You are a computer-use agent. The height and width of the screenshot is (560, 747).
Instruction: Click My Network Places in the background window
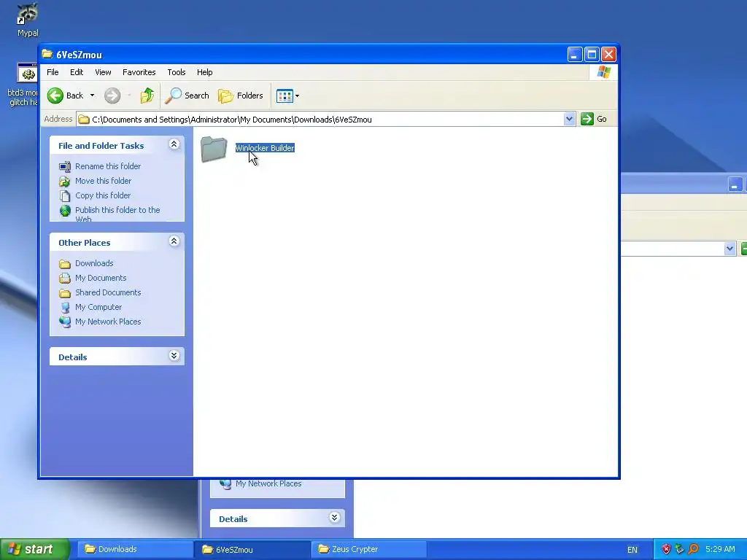coord(268,484)
